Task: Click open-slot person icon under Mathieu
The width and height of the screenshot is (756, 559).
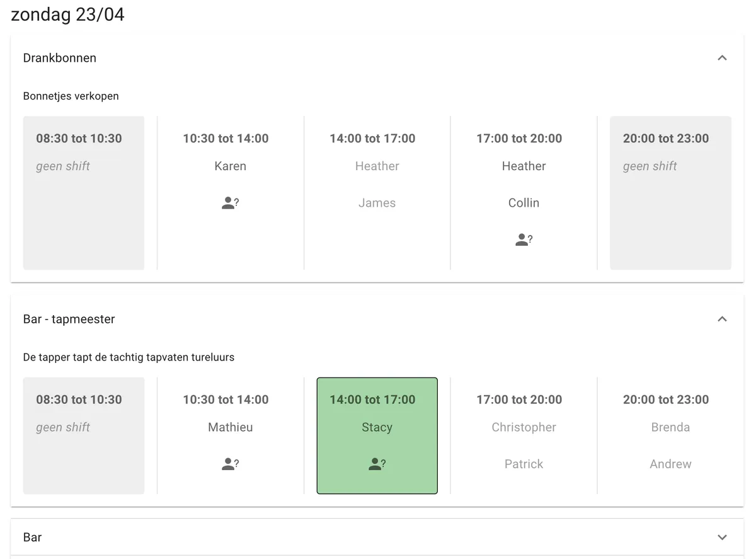Action: pyautogui.click(x=230, y=464)
